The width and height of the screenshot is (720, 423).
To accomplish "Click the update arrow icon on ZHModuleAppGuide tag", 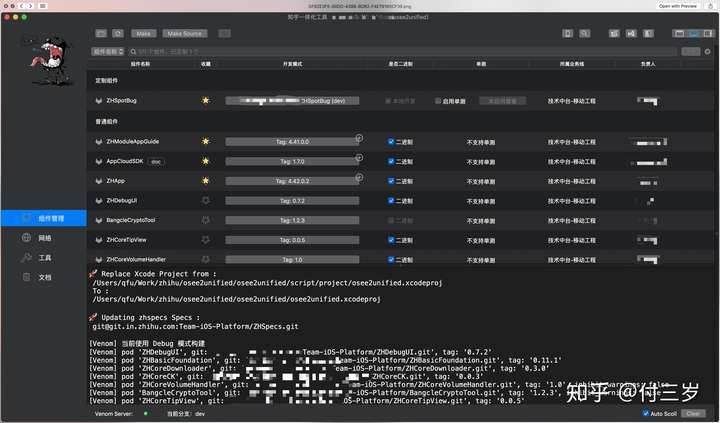I will pos(359,138).
